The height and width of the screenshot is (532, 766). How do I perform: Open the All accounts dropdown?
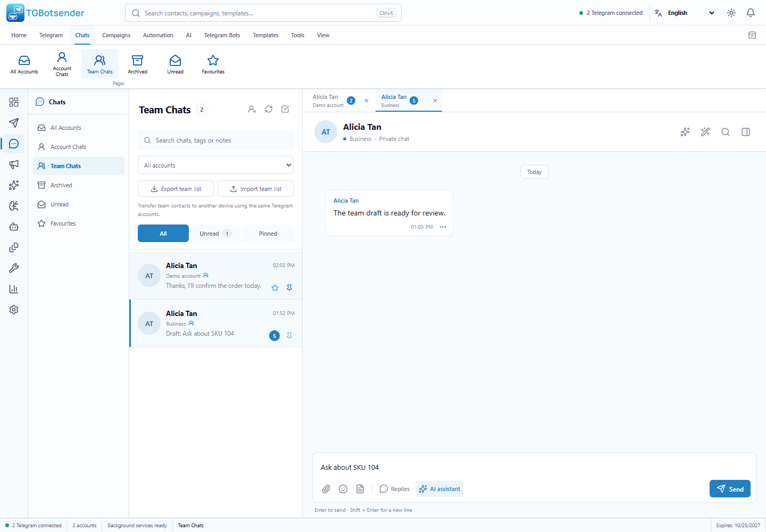[x=215, y=165]
